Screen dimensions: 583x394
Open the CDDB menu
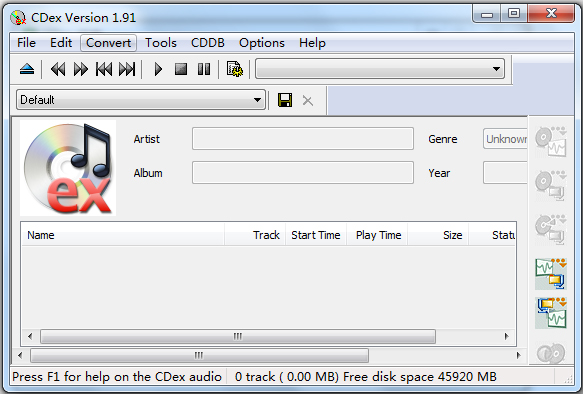pos(207,43)
